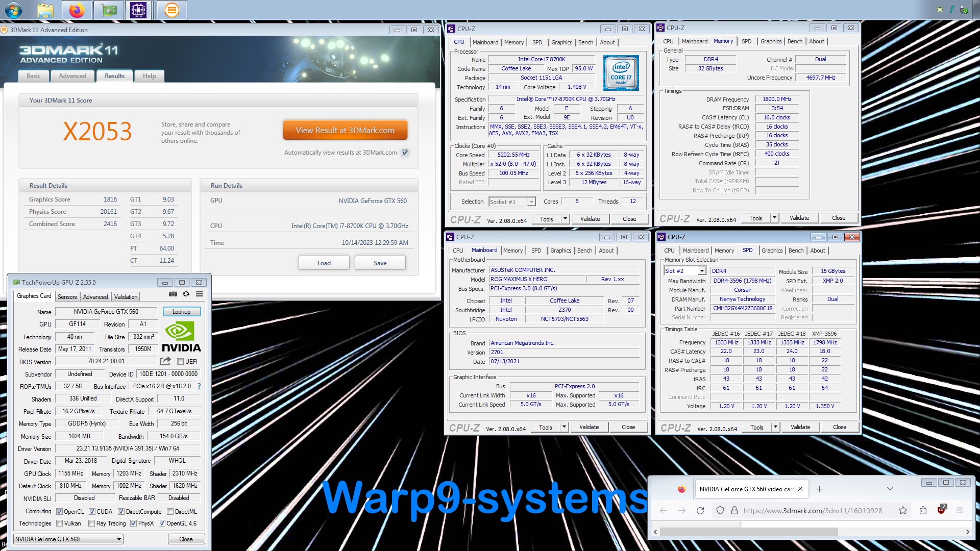
Task: Take GPU-Z screenshot with camera icon
Action: point(173,294)
